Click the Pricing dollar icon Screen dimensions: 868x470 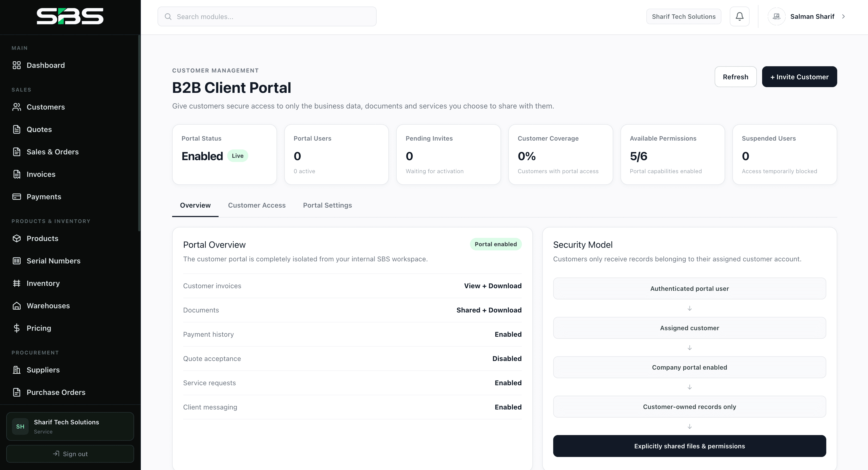point(16,328)
